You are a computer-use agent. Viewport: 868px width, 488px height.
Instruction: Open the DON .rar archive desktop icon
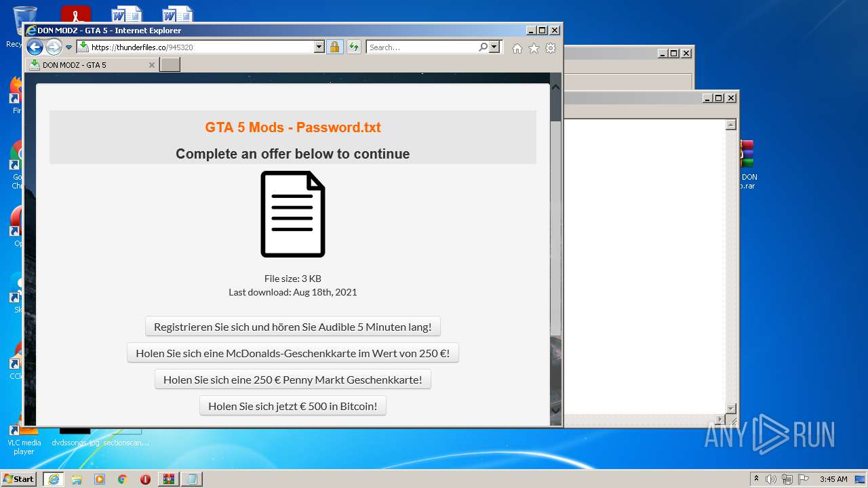[x=747, y=165]
